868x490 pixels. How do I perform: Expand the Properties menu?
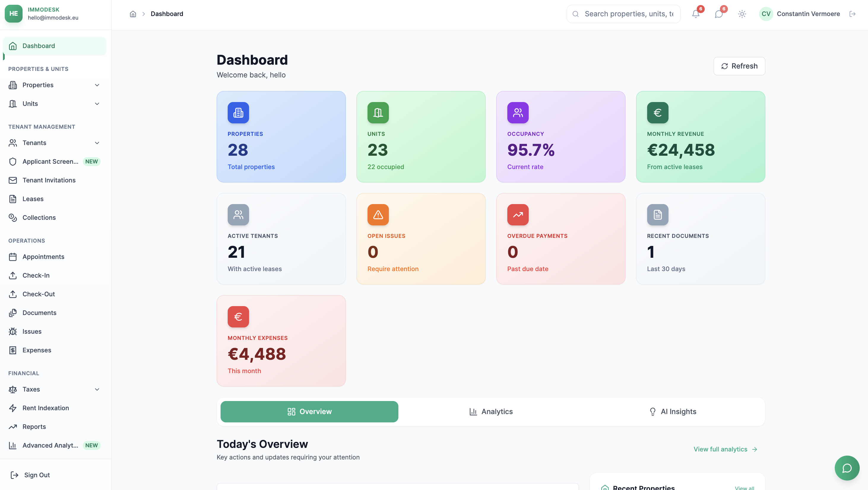click(38, 85)
